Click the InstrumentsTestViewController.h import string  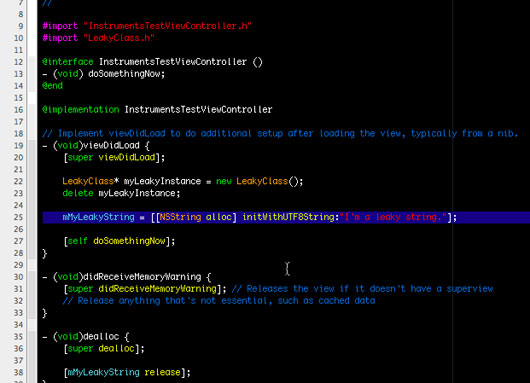point(167,26)
